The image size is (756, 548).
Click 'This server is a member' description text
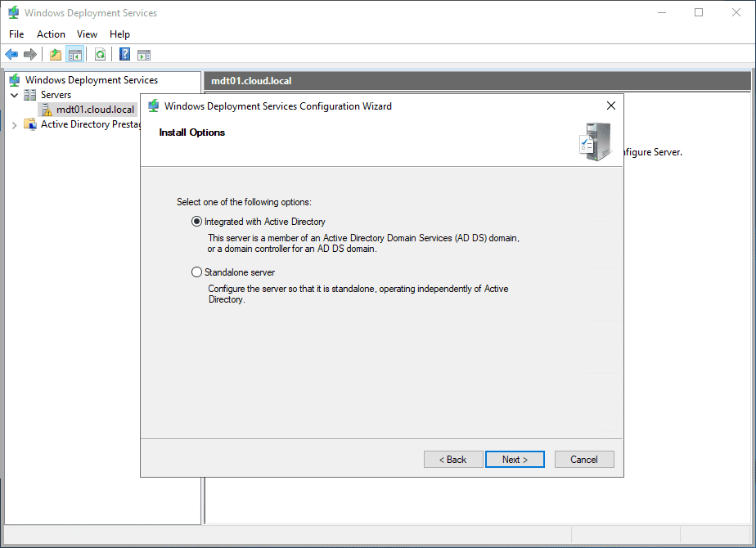click(x=363, y=244)
